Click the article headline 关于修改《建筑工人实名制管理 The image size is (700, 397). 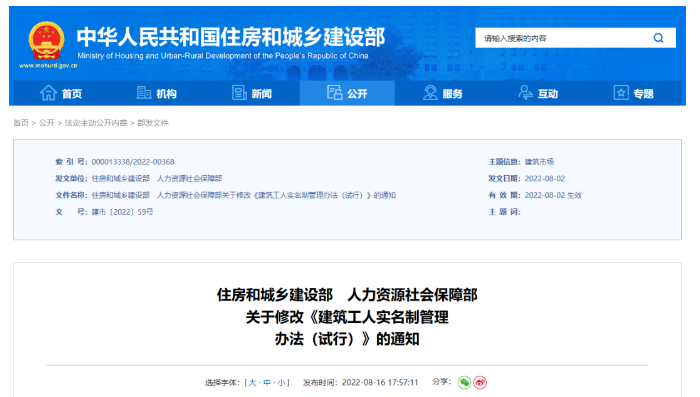point(347,317)
